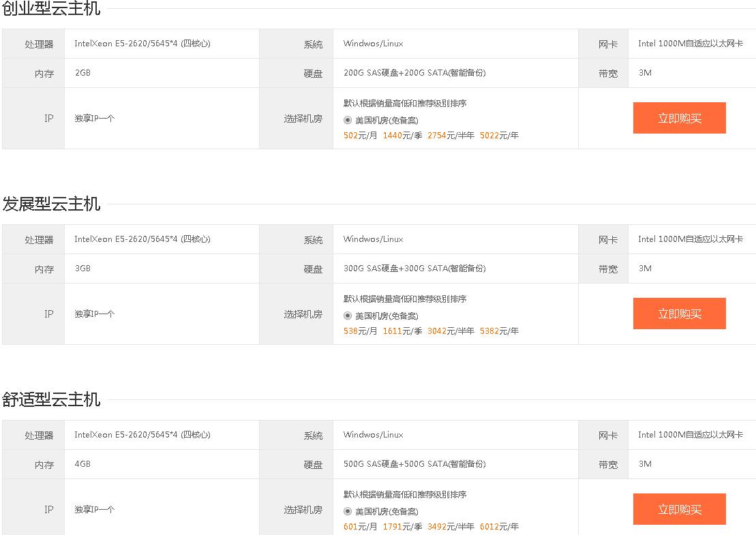Click 立即购买 for the 创业型云主机 plan
Image resolution: width=756 pixels, height=535 pixels.
(x=679, y=118)
